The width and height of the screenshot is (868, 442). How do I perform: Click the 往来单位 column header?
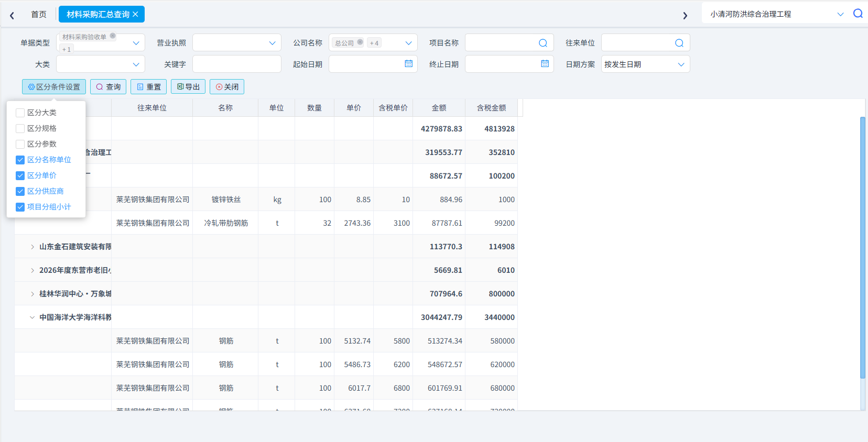click(152, 108)
